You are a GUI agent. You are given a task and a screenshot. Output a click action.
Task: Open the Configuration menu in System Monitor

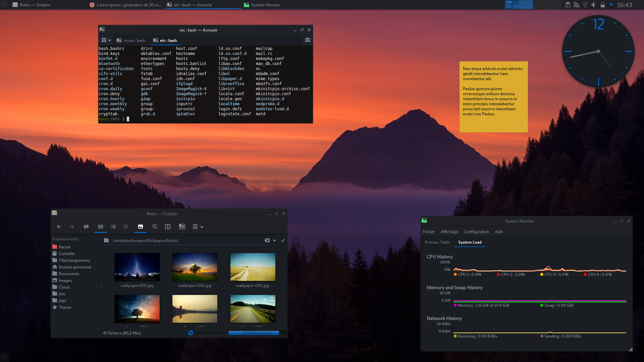point(476,232)
